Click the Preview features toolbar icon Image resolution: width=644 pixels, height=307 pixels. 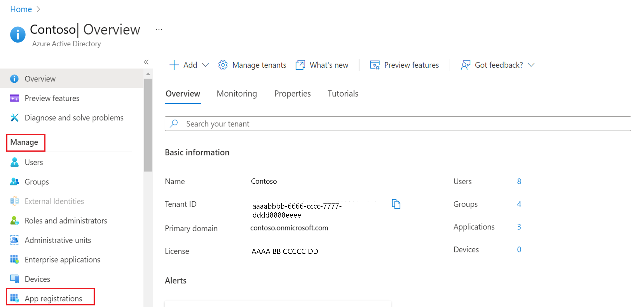click(375, 65)
